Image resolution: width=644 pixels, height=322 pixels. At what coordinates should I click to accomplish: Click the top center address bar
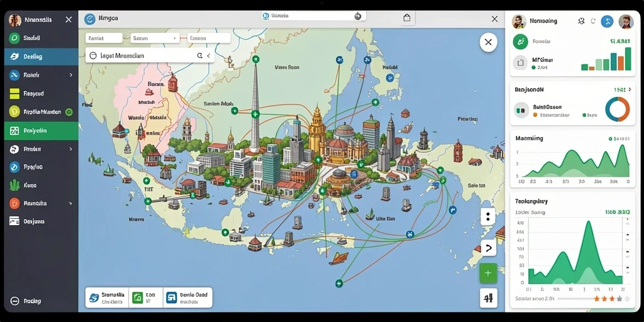313,16
